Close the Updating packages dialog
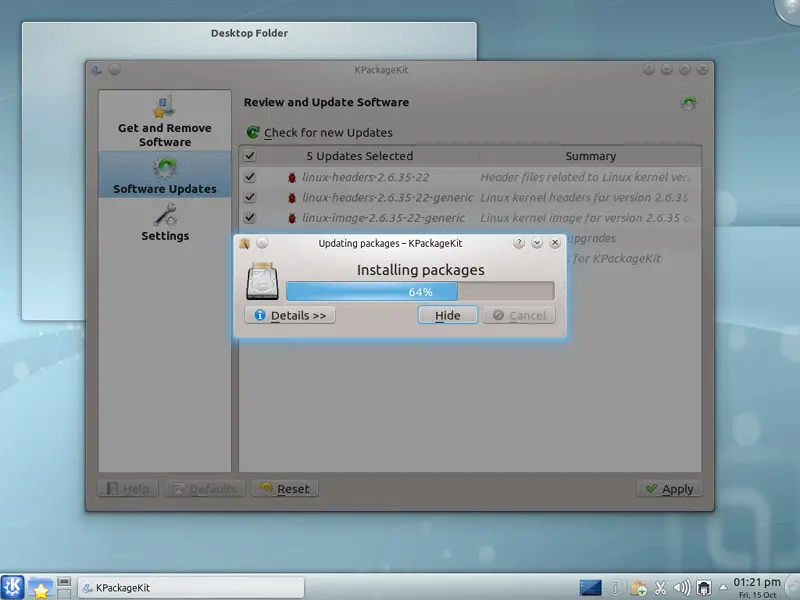This screenshot has width=800, height=600. tap(555, 243)
